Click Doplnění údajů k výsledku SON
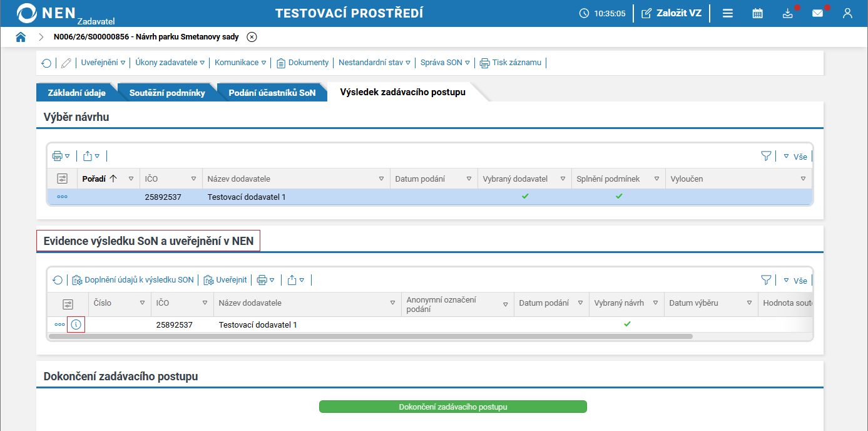 click(x=133, y=280)
